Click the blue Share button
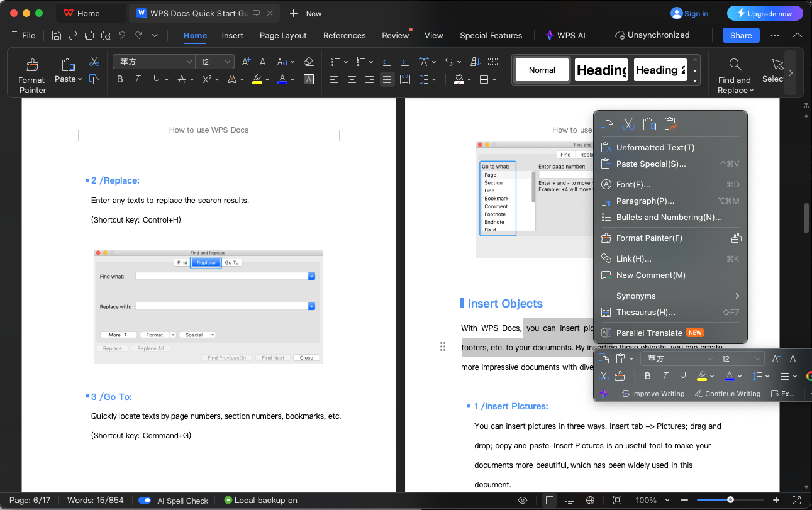 point(741,35)
